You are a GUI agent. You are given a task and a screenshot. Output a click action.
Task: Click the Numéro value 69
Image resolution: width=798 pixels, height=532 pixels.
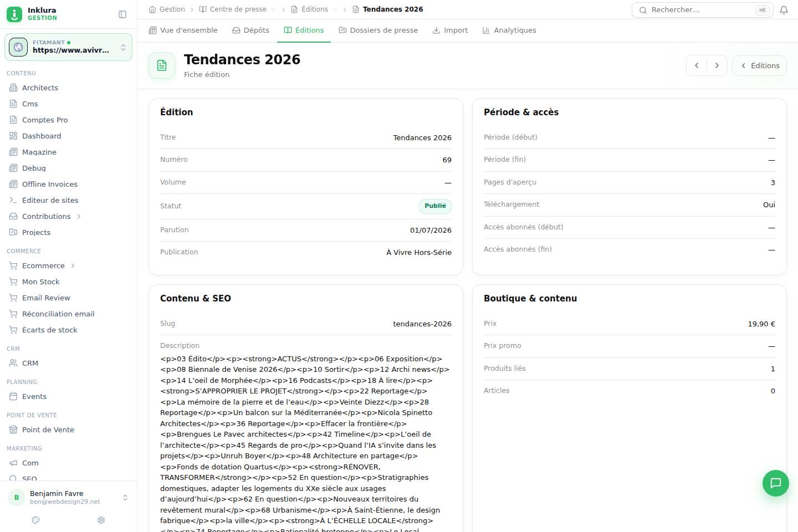(447, 160)
